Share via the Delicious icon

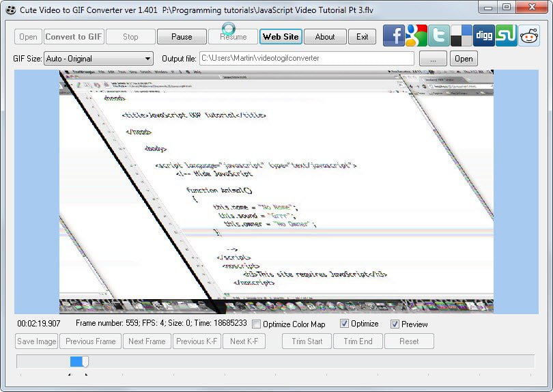point(462,36)
